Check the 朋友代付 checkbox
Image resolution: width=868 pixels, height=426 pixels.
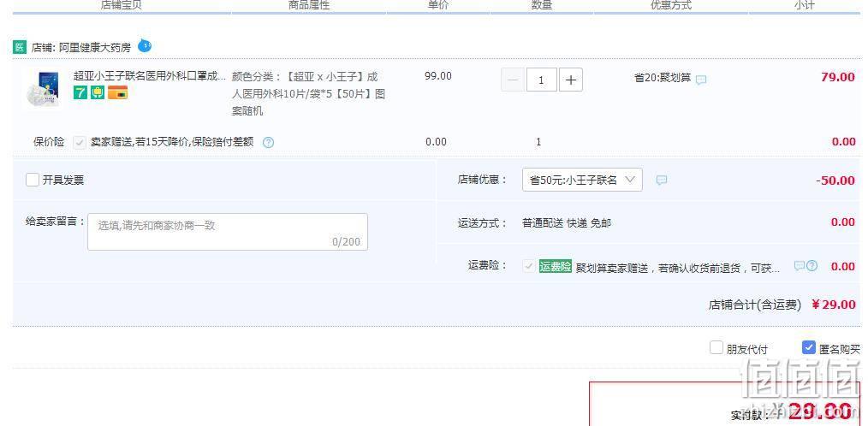(716, 347)
